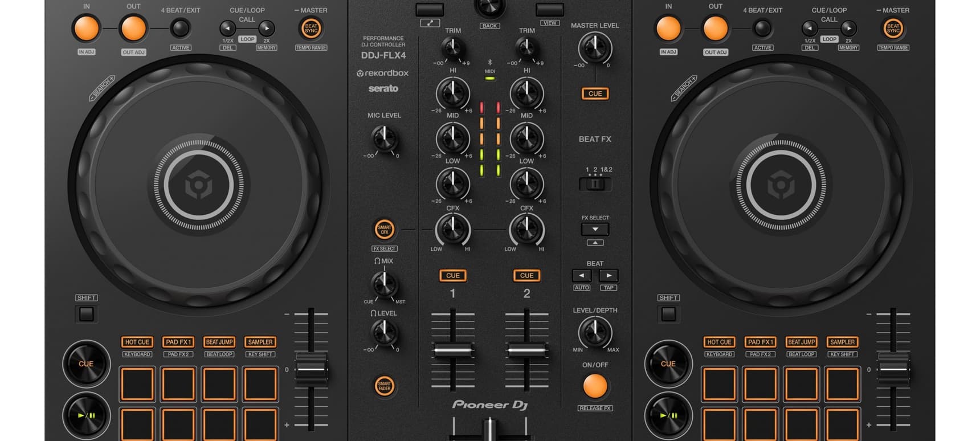The width and height of the screenshot is (980, 441).
Task: Click the left deck tempo slider
Action: (x=311, y=369)
